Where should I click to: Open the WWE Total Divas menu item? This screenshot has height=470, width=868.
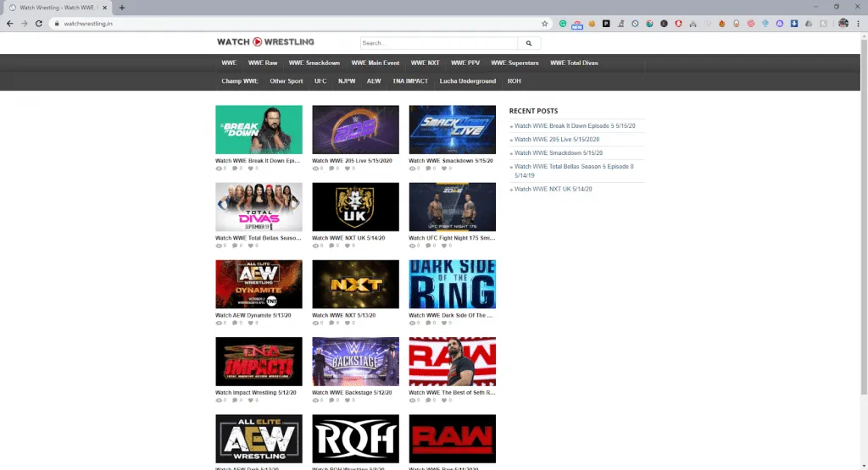coord(574,63)
